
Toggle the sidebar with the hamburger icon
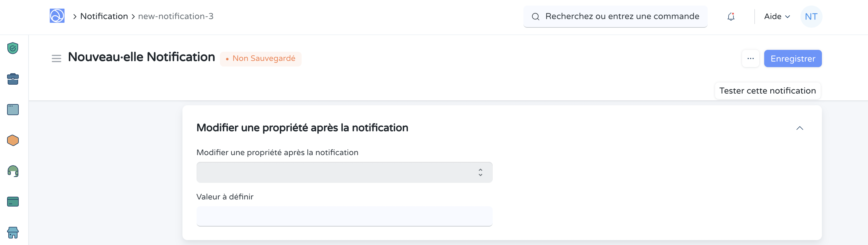(x=56, y=58)
